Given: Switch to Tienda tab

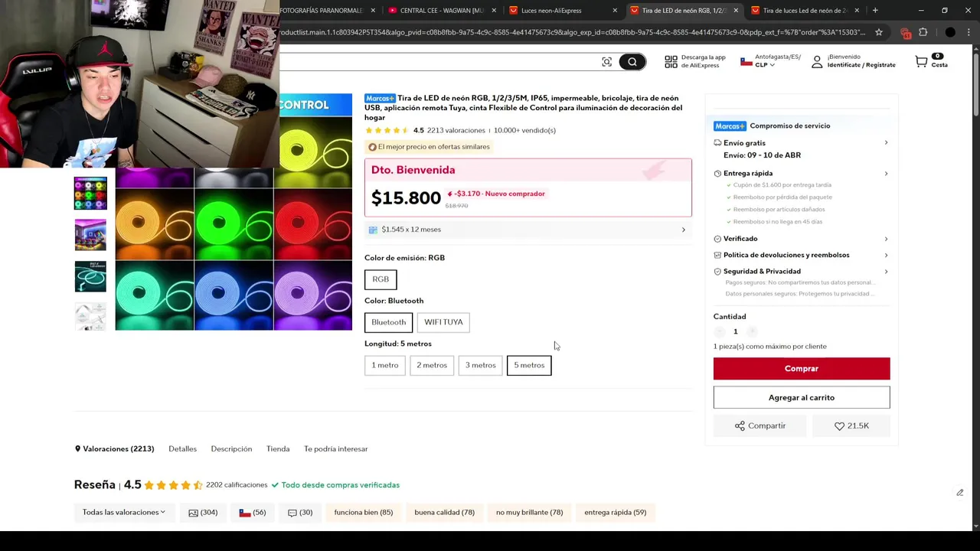Looking at the screenshot, I should 278,448.
